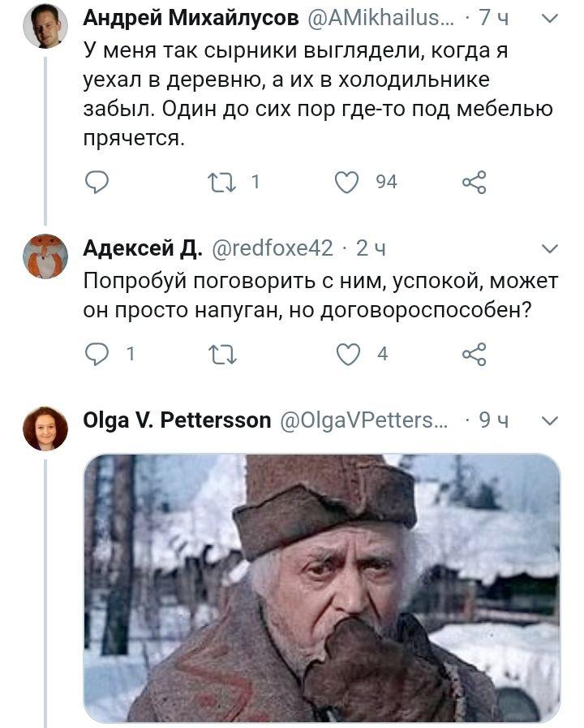
Task: Open the old man in fur hat image
Action: coord(321,588)
